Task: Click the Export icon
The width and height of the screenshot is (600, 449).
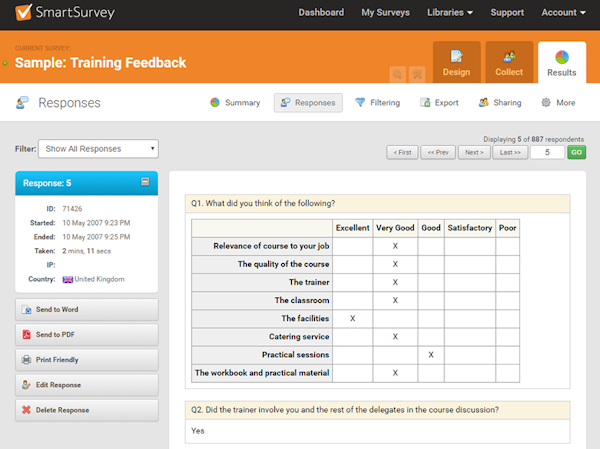Action: tap(426, 102)
